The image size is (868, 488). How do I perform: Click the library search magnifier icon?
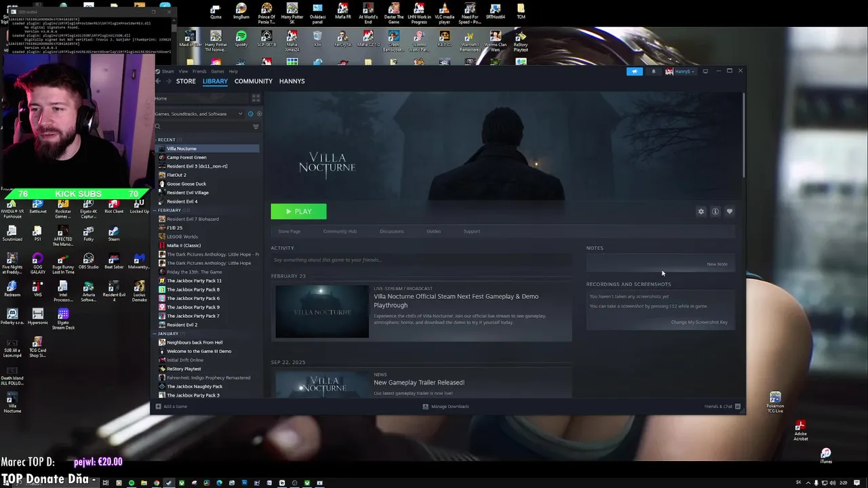tap(158, 127)
